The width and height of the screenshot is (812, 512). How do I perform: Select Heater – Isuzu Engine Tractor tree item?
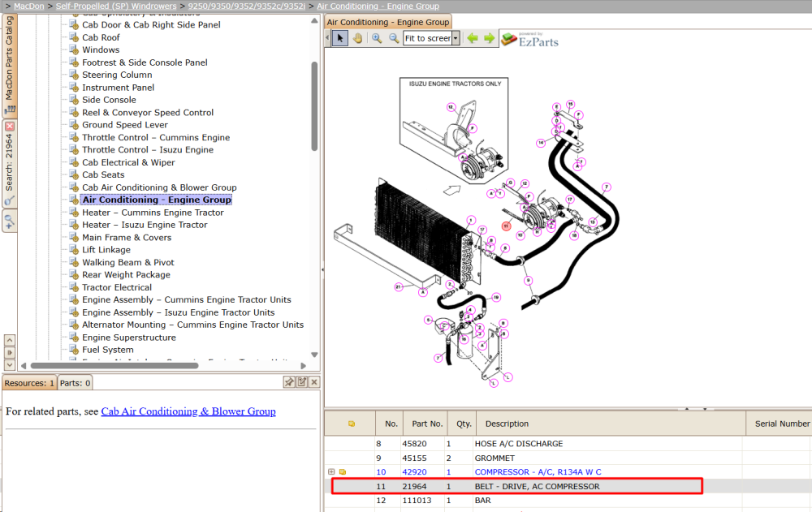tap(145, 225)
